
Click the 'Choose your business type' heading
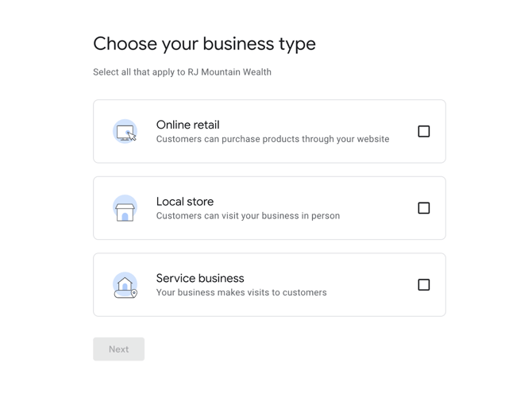pyautogui.click(x=204, y=44)
